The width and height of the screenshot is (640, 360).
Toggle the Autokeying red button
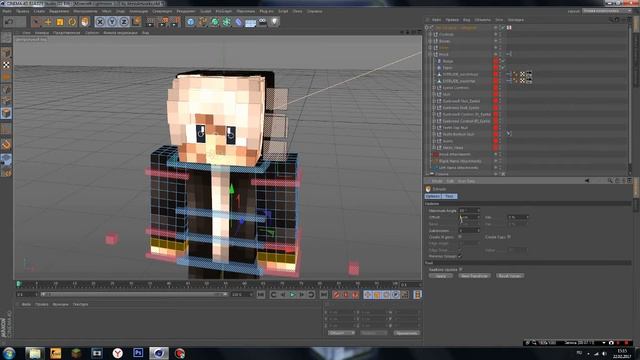click(346, 294)
